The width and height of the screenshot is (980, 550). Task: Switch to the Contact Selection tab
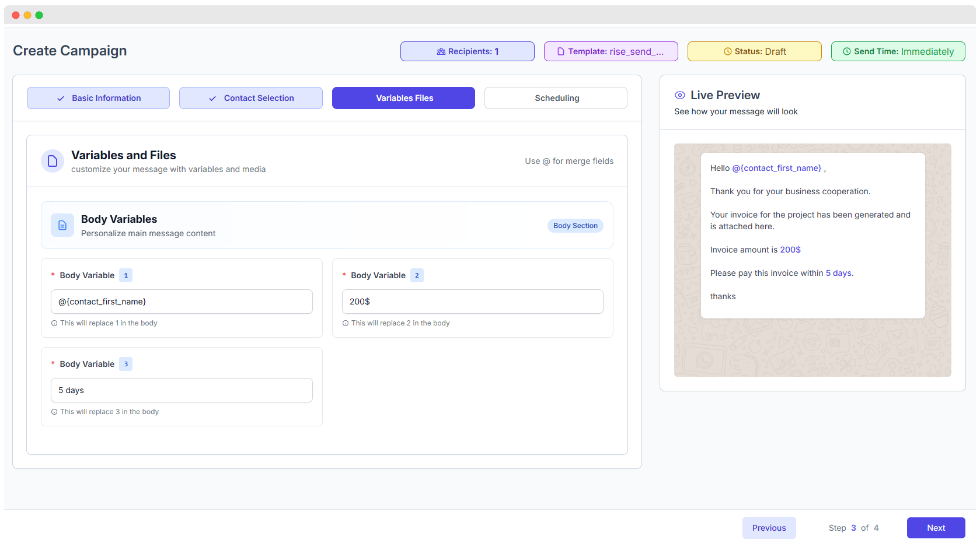pyautogui.click(x=250, y=98)
